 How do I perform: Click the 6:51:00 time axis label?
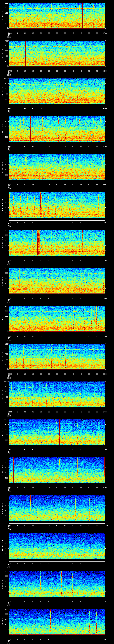(x=9, y=223)
